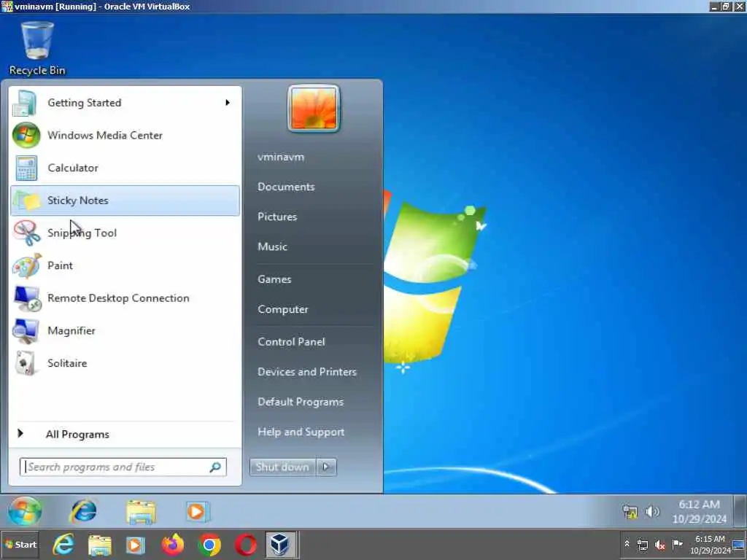Click the Windows 7 Start orb
This screenshot has width=747, height=560.
coord(25,511)
